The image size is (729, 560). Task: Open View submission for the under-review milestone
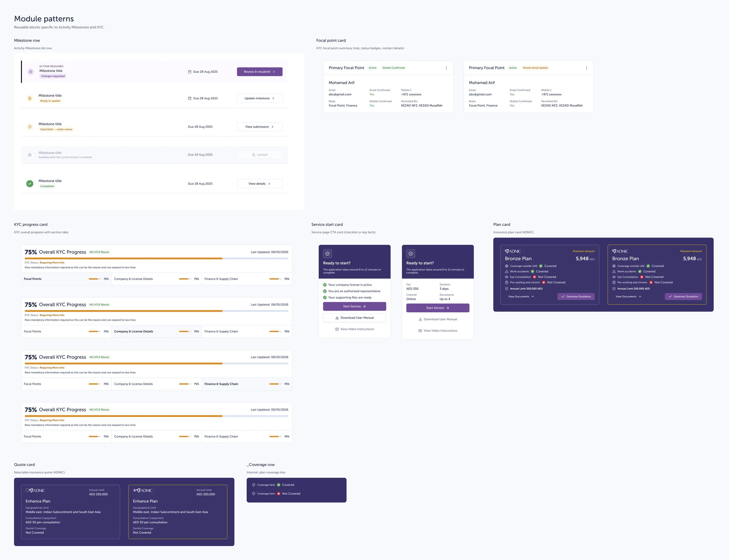pyautogui.click(x=259, y=127)
